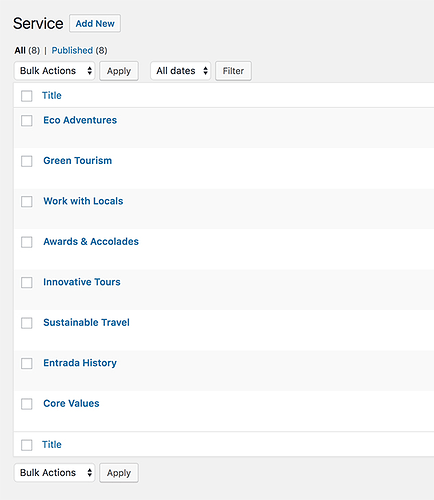Tick the checkbox for Core Values
Image resolution: width=434 pixels, height=500 pixels.
tap(27, 404)
